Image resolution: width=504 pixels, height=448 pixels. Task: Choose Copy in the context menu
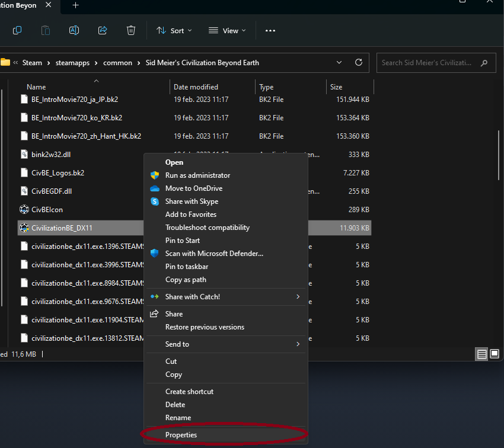[x=226, y=374]
